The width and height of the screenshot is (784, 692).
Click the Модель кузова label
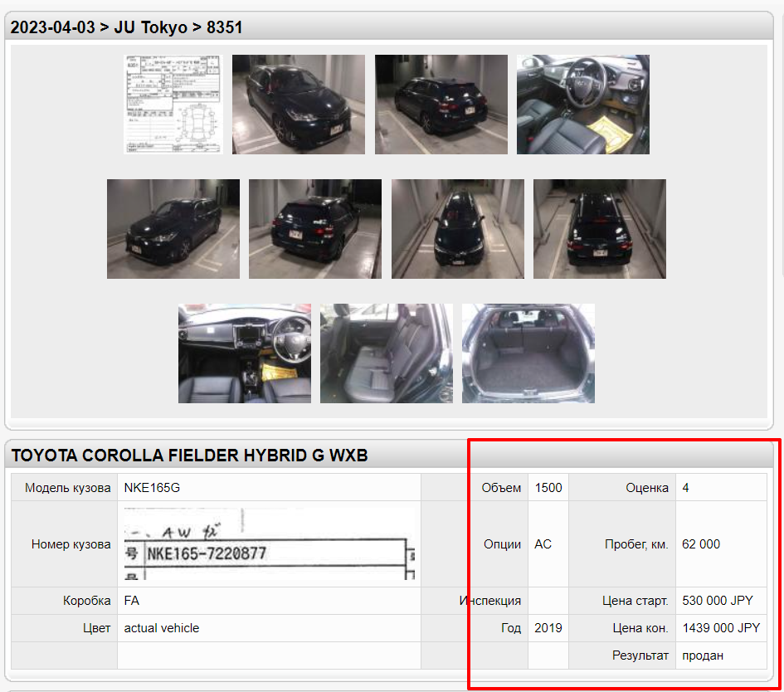click(67, 488)
